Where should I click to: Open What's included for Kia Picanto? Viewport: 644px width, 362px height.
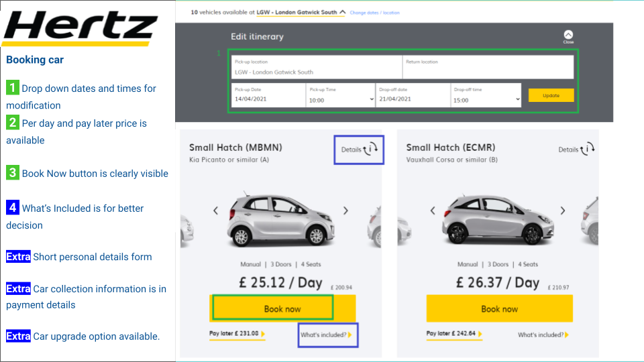coord(326,335)
